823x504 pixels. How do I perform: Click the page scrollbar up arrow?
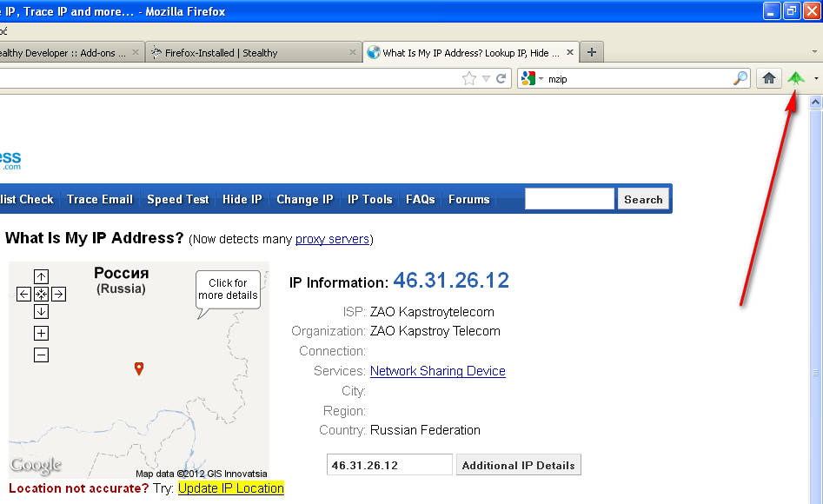pyautogui.click(x=815, y=103)
